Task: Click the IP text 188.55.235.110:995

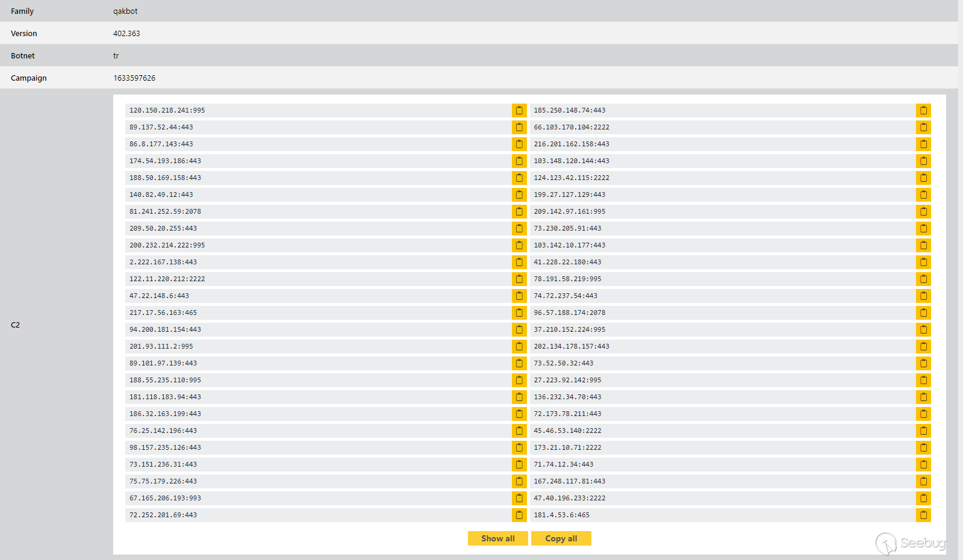Action: pyautogui.click(x=165, y=380)
